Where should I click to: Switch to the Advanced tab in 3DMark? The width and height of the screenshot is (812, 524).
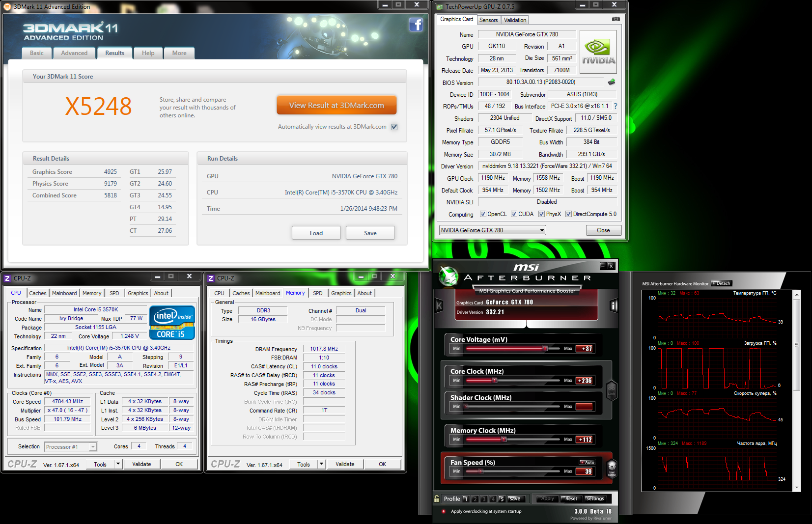pos(74,53)
